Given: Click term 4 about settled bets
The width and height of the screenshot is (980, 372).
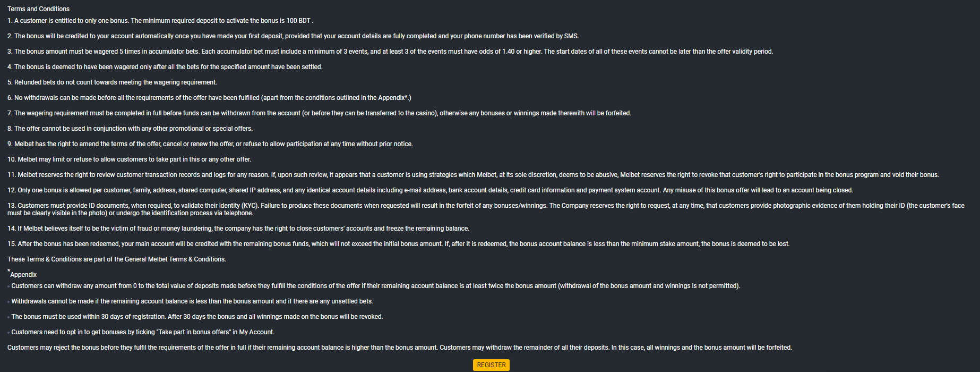Looking at the screenshot, I should click(165, 67).
